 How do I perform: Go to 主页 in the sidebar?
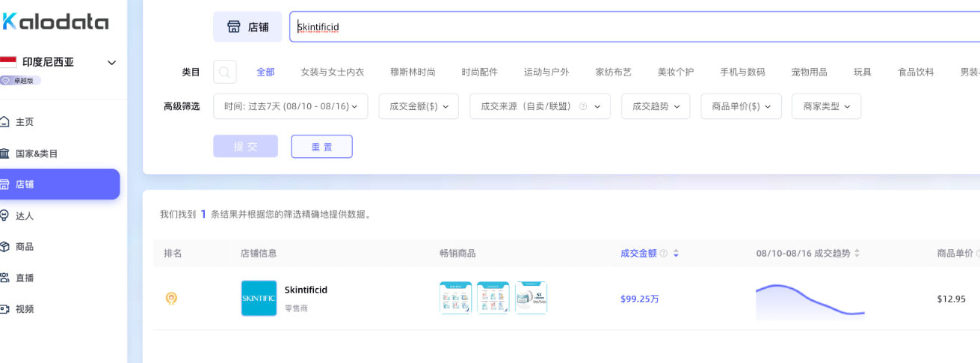25,122
